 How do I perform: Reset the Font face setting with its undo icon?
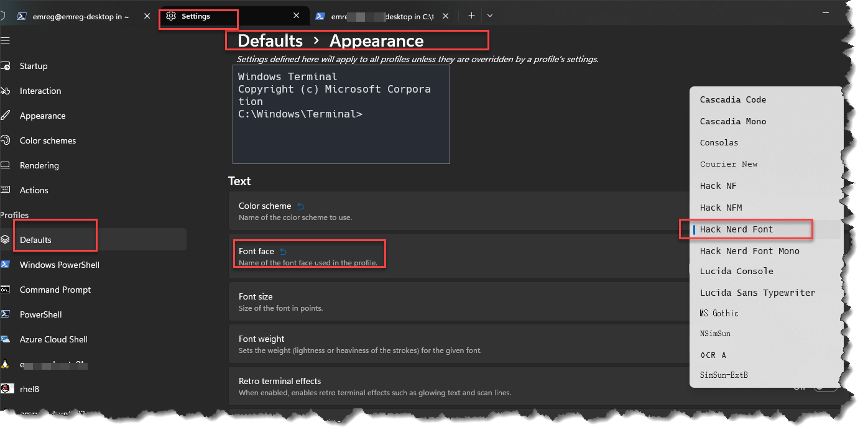coord(284,251)
